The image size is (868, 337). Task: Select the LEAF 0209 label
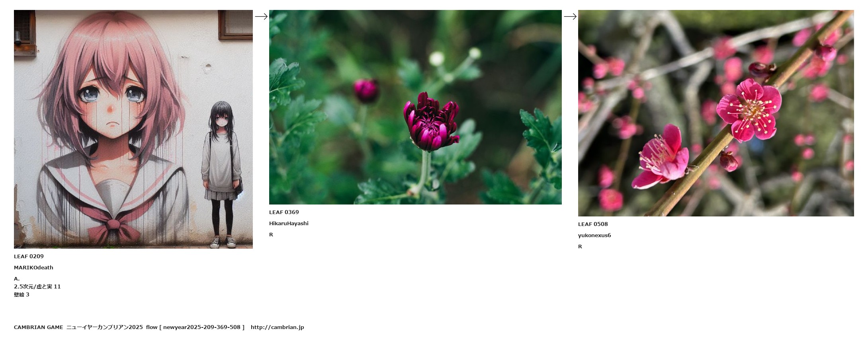coord(29,256)
